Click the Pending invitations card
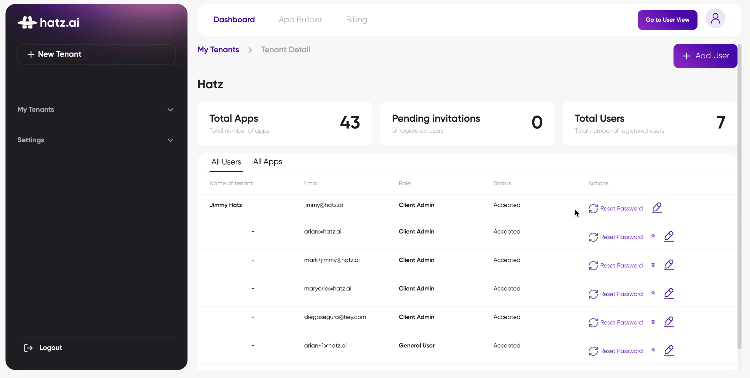This screenshot has height=378, width=750. 467,123
